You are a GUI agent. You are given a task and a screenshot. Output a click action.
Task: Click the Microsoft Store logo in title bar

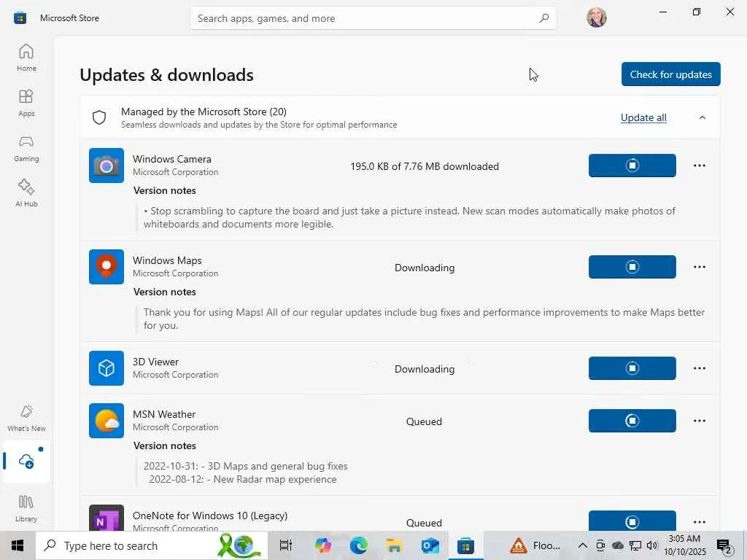click(20, 18)
